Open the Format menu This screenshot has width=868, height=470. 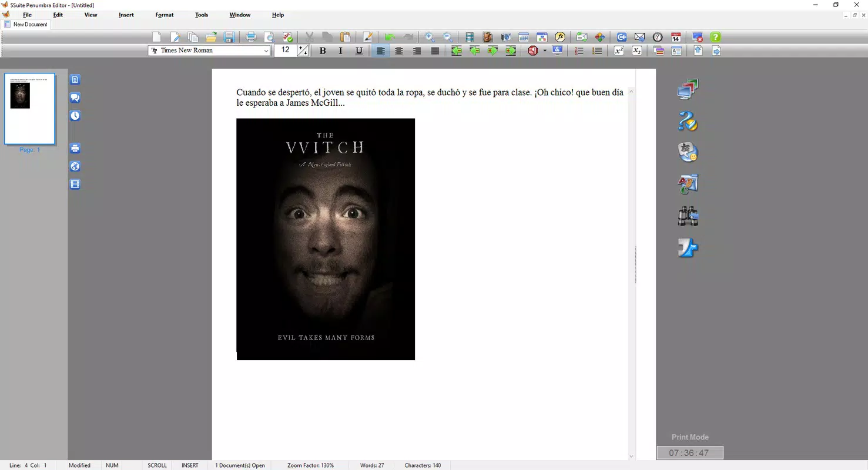click(165, 15)
